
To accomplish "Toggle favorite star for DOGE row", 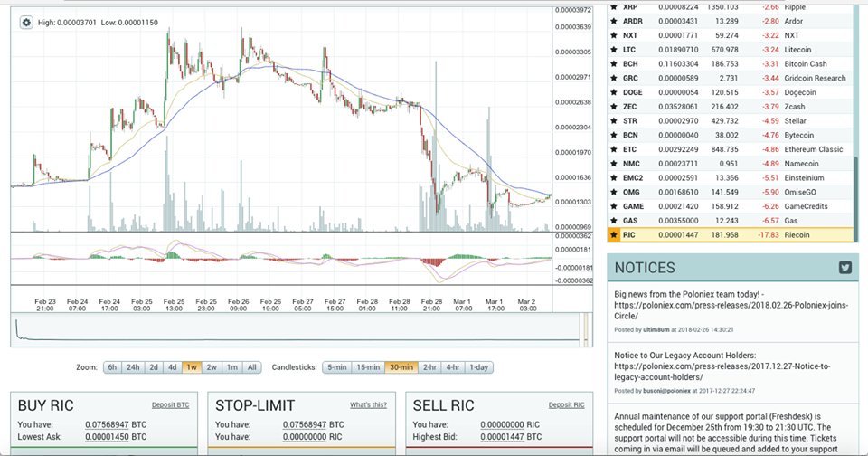I will pyautogui.click(x=613, y=92).
